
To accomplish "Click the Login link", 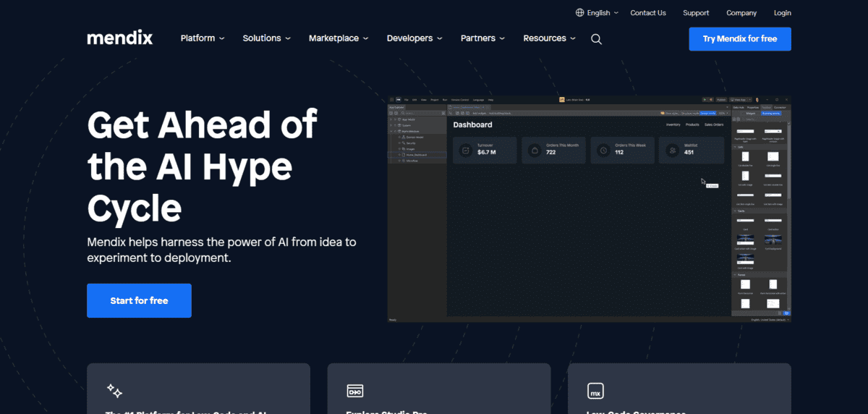I will coord(782,13).
